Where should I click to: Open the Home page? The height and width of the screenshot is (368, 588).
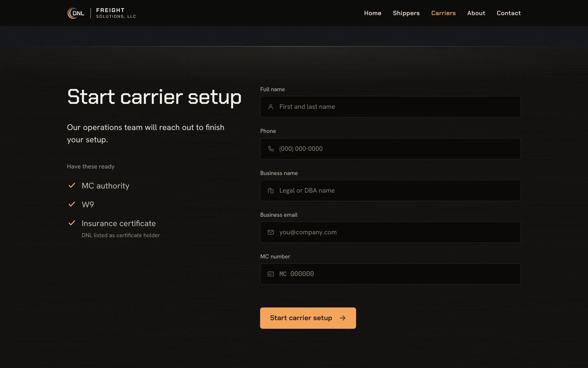pos(373,13)
